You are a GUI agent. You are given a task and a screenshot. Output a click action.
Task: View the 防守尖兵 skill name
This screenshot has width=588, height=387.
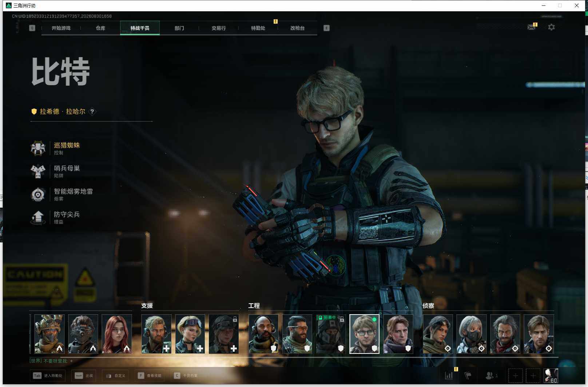click(67, 214)
